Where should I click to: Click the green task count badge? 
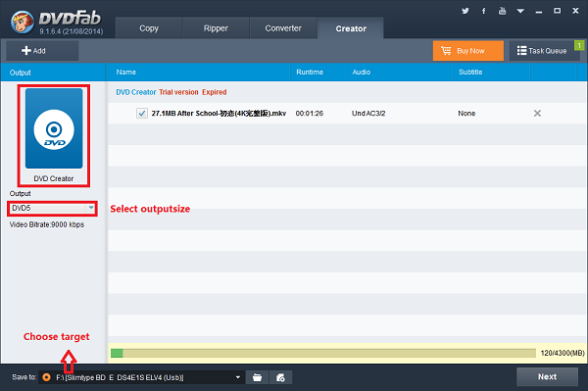(x=579, y=45)
